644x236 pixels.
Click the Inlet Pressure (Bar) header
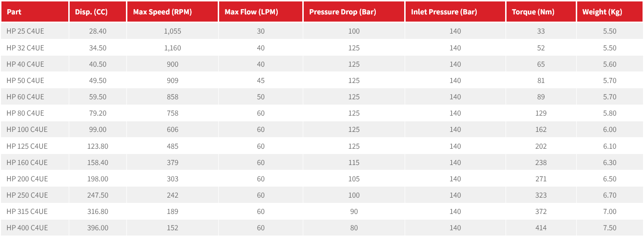(444, 12)
